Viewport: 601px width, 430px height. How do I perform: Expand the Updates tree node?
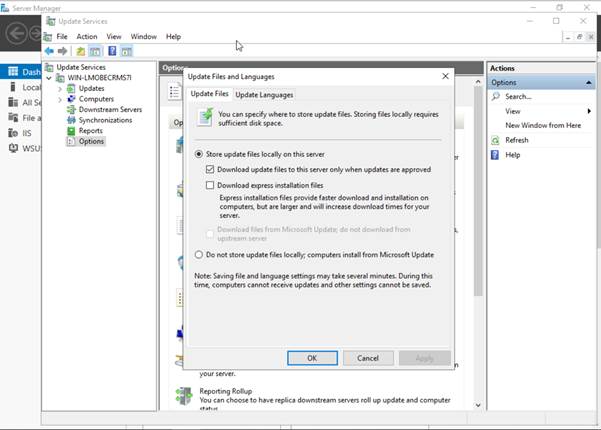coord(60,89)
